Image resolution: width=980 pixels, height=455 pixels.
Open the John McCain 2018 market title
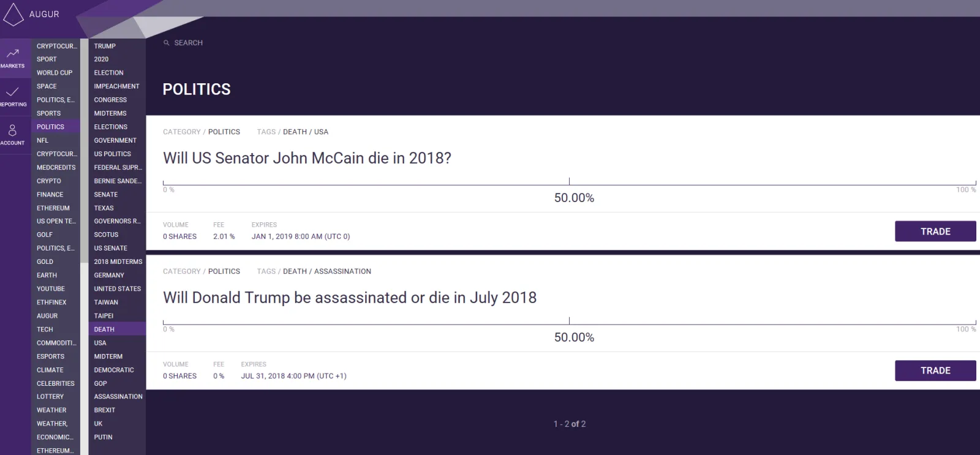click(x=306, y=158)
